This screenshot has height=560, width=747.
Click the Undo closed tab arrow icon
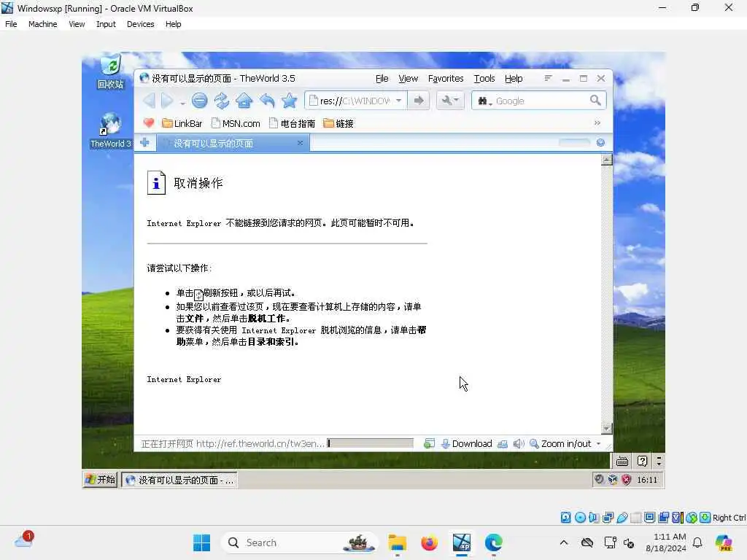pyautogui.click(x=267, y=101)
